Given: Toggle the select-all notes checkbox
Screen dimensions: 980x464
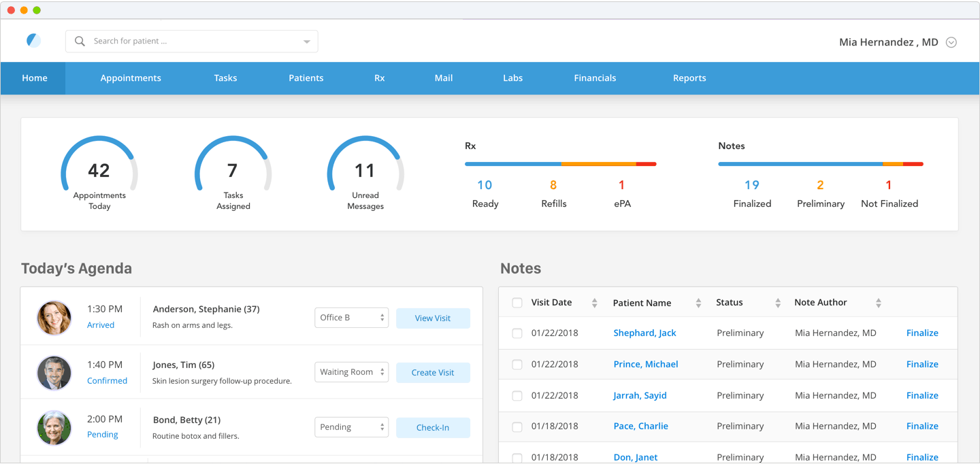Looking at the screenshot, I should click(x=517, y=303).
